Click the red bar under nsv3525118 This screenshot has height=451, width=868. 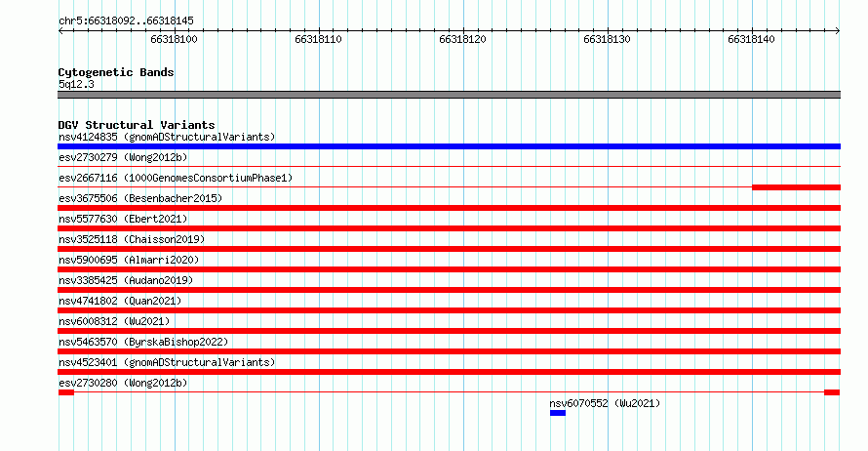pyautogui.click(x=449, y=249)
